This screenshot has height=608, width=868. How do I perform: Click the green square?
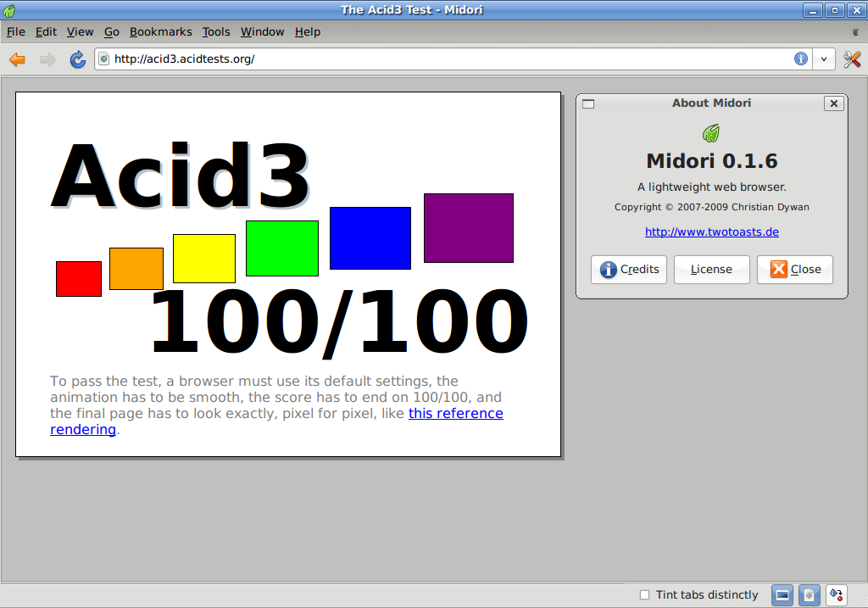pyautogui.click(x=282, y=248)
